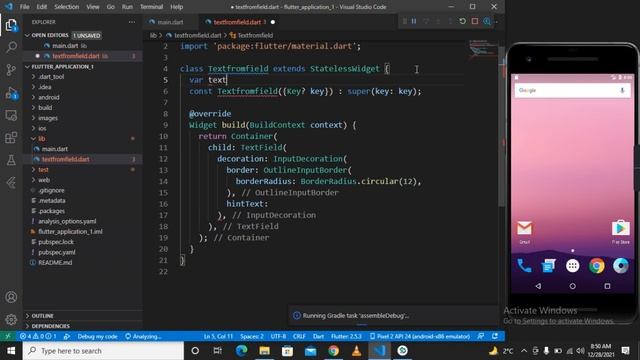Open the Windows Start menu
The height and width of the screenshot is (360, 640).
(x=11, y=351)
